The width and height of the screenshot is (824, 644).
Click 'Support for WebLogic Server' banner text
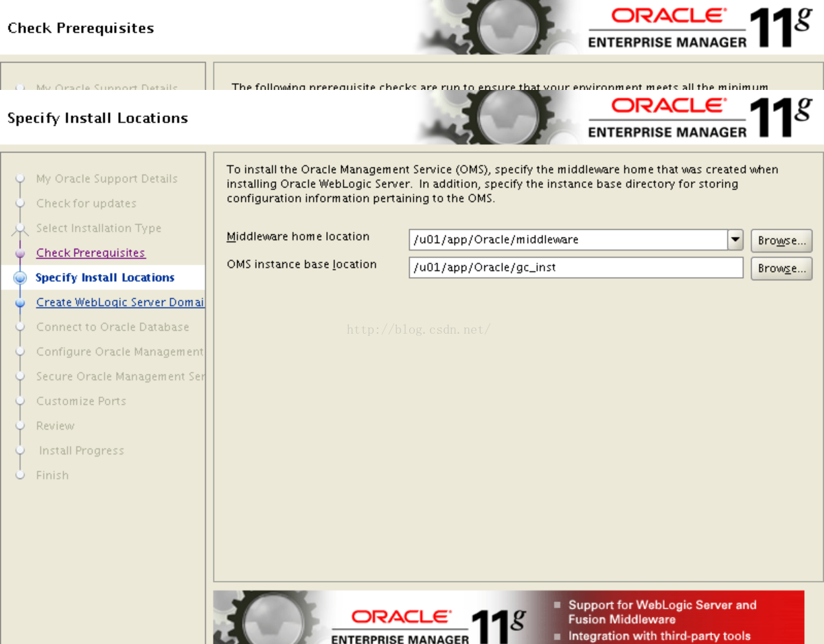pos(662,612)
